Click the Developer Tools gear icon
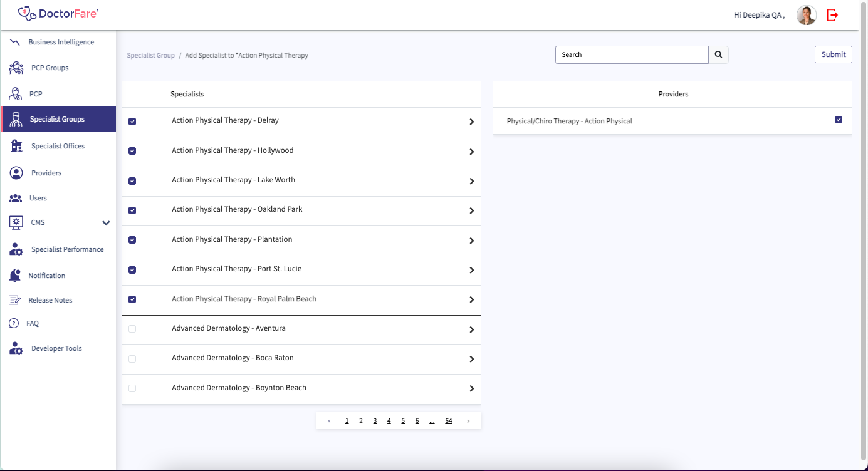The width and height of the screenshot is (868, 471). [x=16, y=348]
